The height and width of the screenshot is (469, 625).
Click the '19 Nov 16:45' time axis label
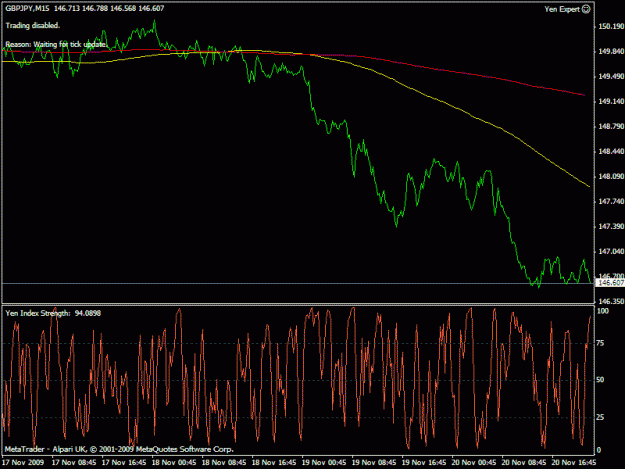(424, 463)
